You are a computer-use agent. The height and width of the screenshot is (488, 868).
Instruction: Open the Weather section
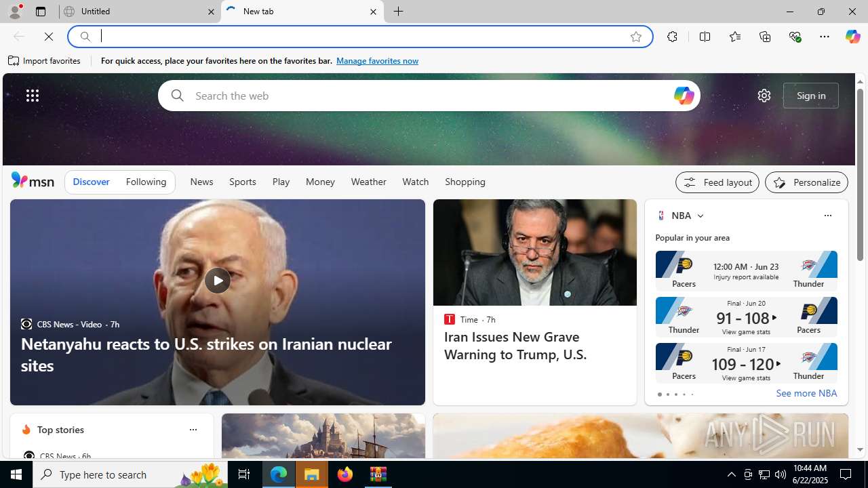(368, 182)
